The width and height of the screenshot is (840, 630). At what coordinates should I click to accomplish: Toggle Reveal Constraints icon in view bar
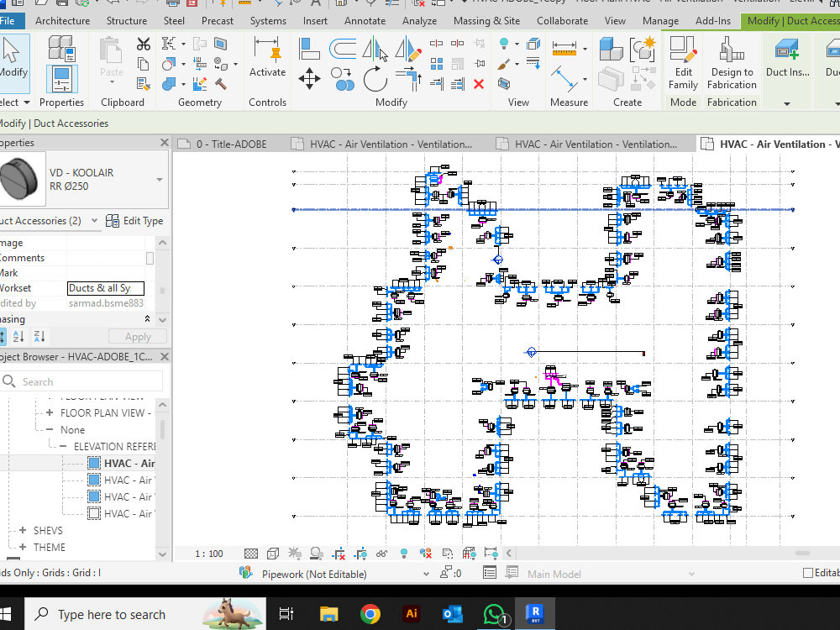pos(491,554)
